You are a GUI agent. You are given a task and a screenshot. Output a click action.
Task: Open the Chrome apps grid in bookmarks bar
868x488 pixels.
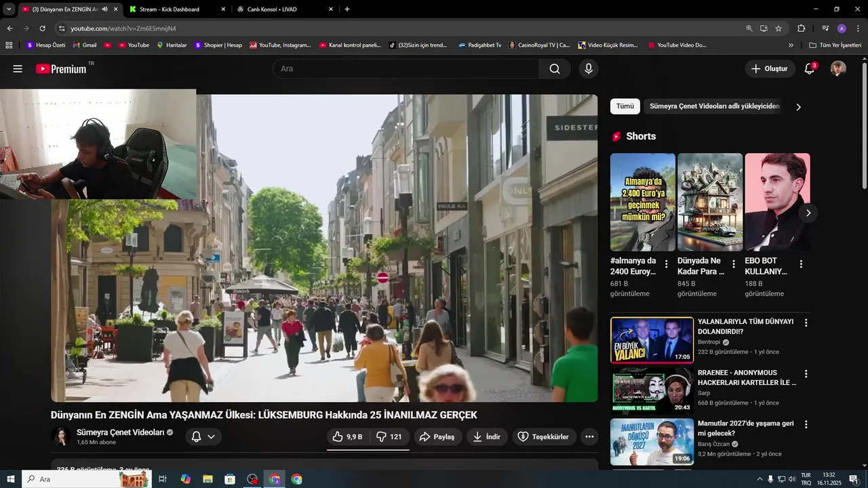[x=9, y=45]
